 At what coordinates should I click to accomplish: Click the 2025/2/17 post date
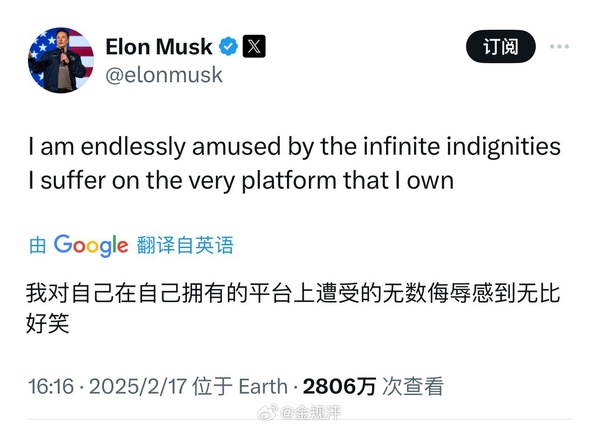(138, 386)
